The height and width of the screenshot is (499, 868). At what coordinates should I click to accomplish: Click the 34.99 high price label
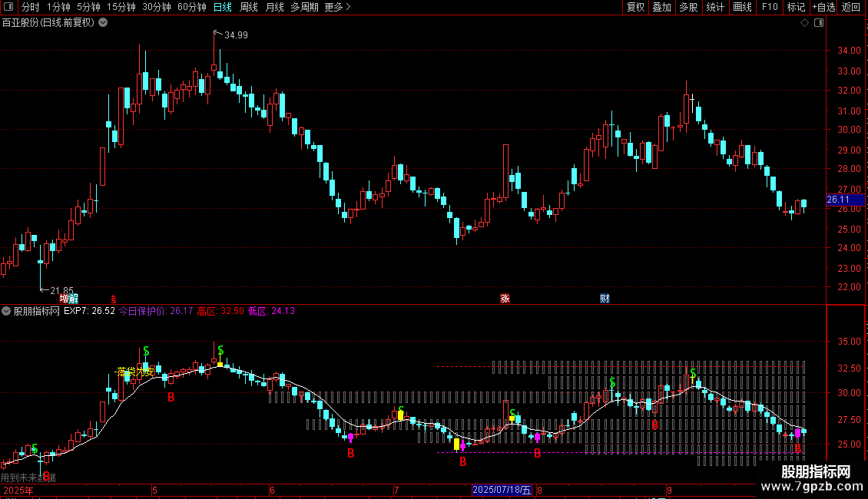click(x=237, y=35)
